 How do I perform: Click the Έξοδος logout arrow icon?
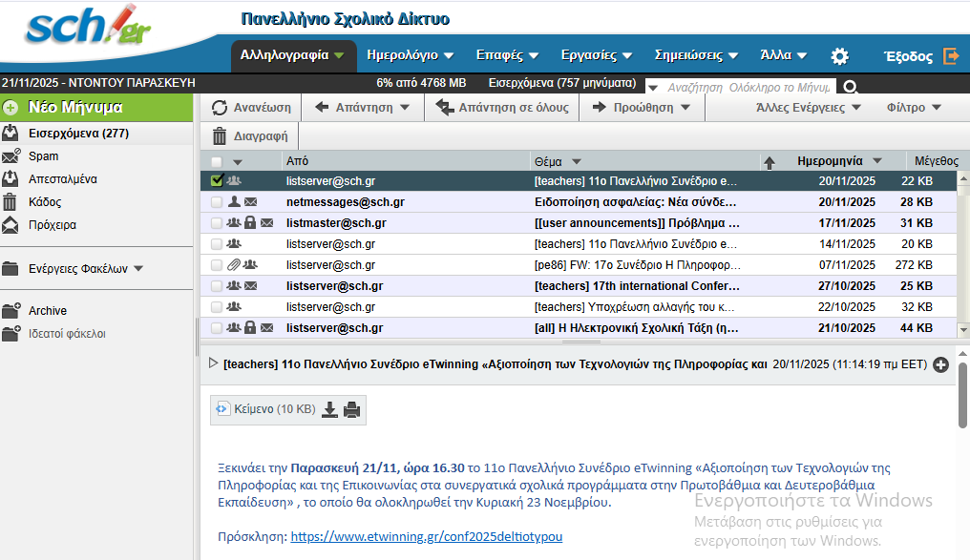[951, 56]
